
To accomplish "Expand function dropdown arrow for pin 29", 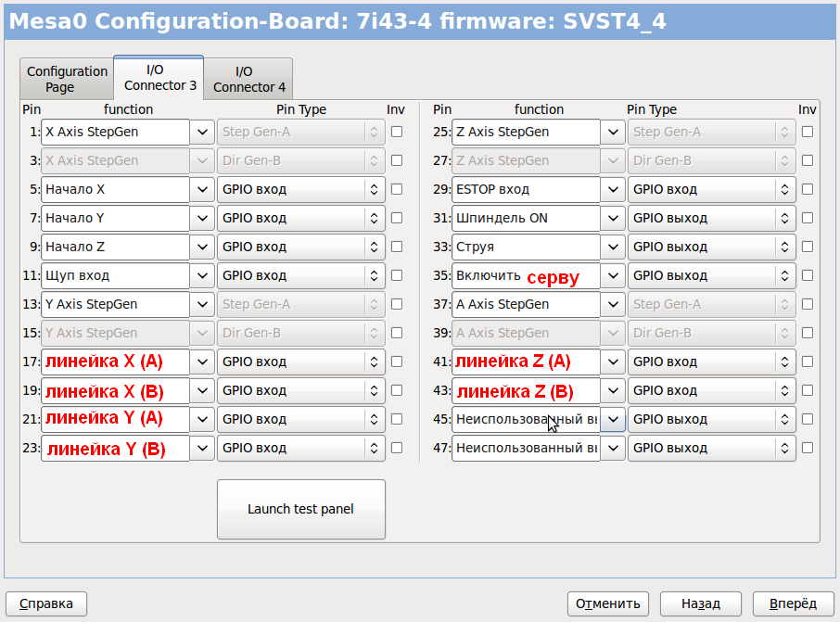I will [613, 189].
